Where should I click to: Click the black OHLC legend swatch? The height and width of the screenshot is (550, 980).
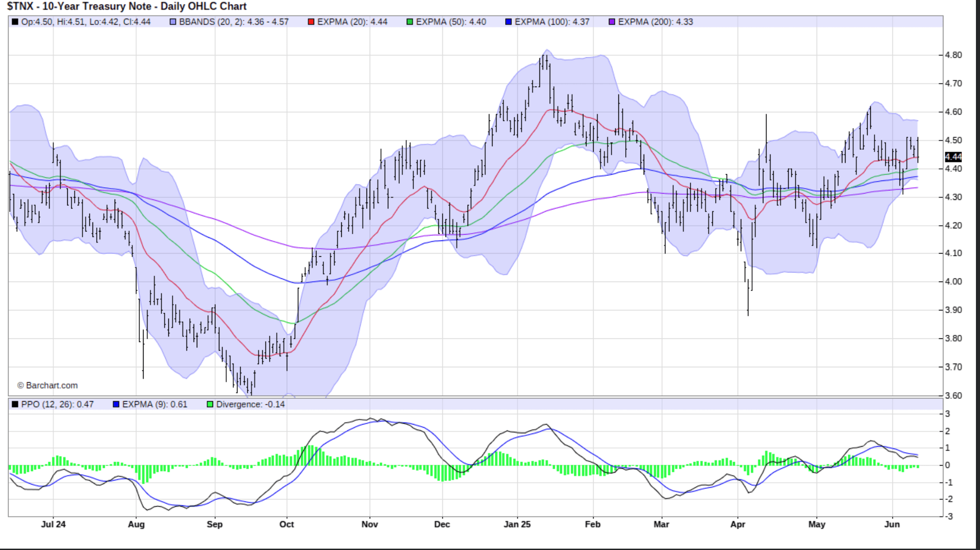[x=15, y=22]
